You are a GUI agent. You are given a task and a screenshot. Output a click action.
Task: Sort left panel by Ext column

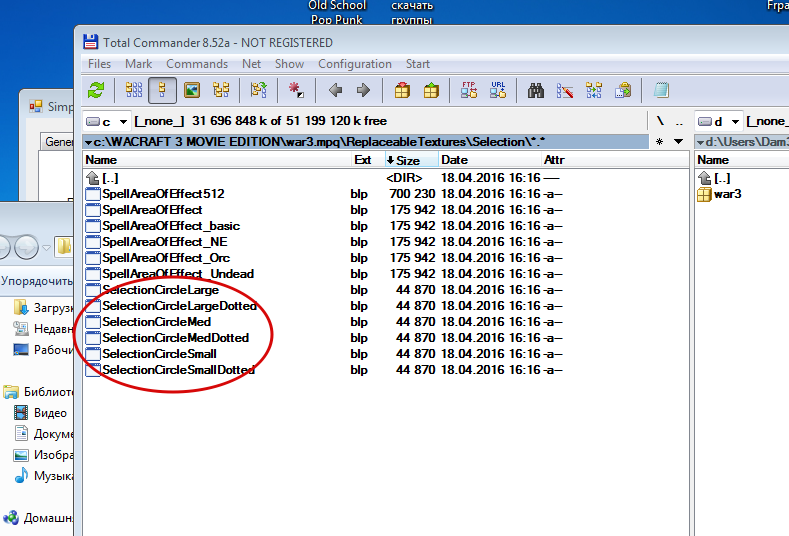click(368, 160)
